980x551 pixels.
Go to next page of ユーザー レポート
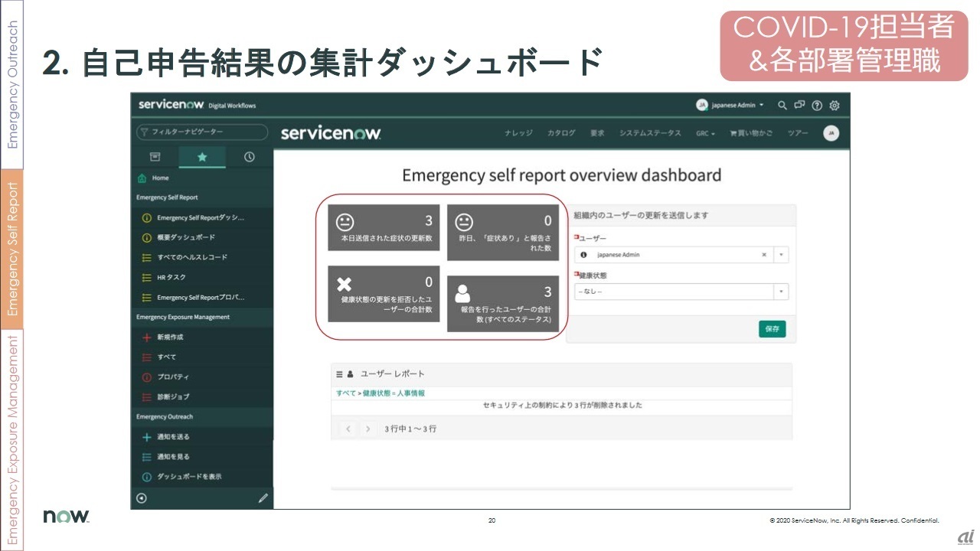[368, 429]
